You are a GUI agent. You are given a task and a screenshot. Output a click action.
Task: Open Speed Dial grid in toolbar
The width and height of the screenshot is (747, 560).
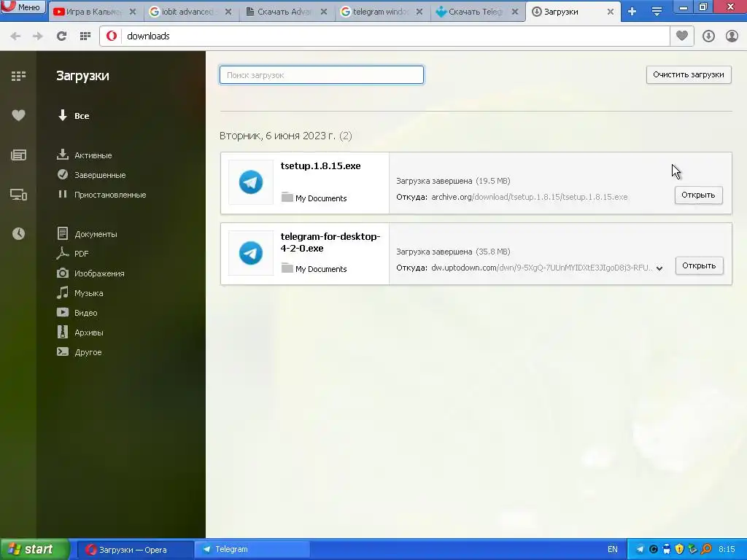point(85,36)
